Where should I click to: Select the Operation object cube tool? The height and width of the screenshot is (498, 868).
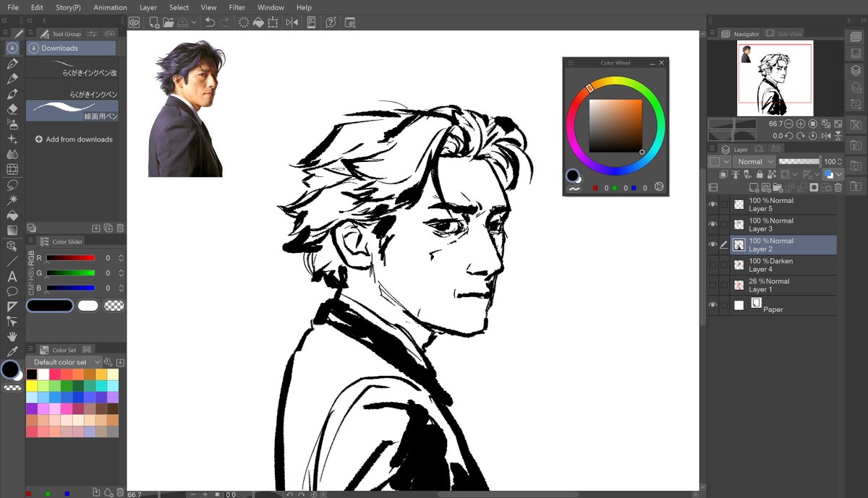coord(12,246)
